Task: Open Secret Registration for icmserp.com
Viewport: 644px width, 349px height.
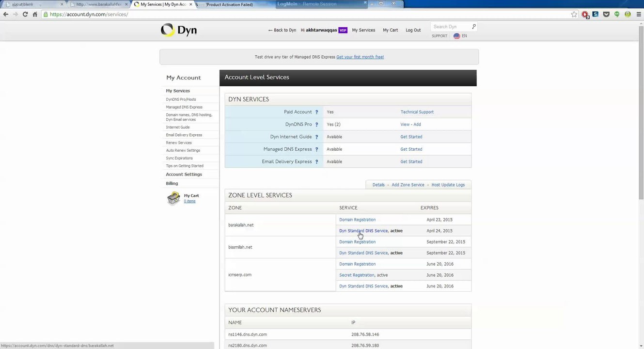Action: point(357,275)
